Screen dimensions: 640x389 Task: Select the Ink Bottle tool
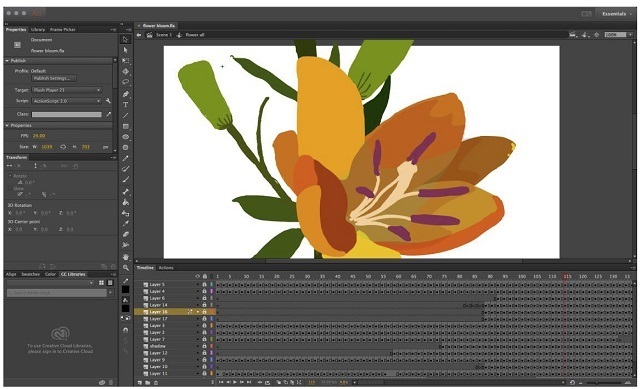tap(125, 213)
